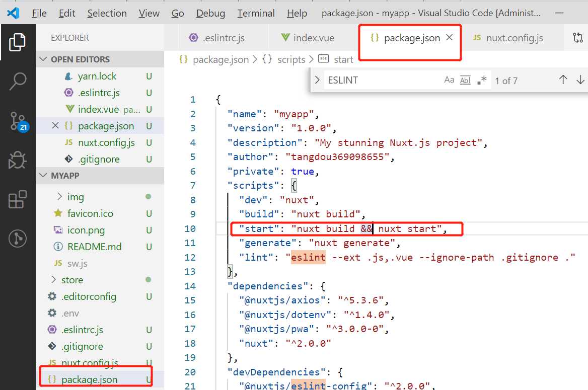Open the View menu
This screenshot has height=390, width=588.
tap(149, 13)
